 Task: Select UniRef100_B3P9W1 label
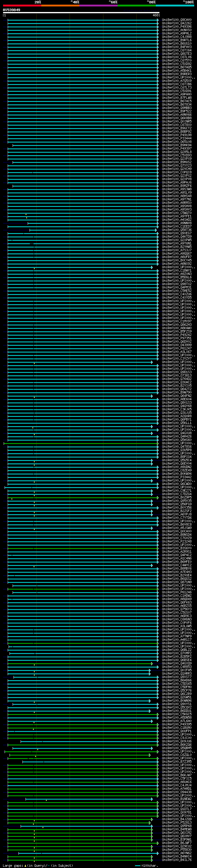click(x=177, y=840)
